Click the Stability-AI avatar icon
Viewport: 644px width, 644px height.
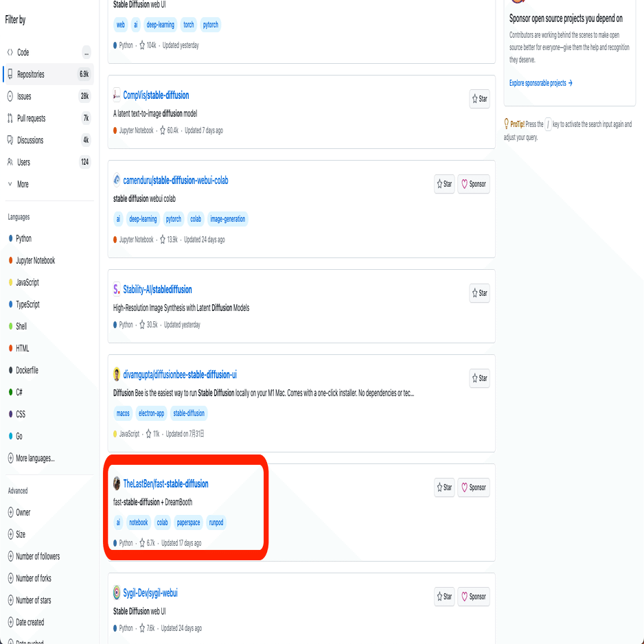pos(117,290)
